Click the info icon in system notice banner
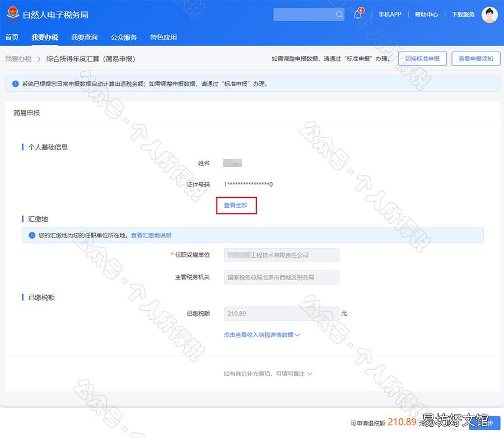Image resolution: width=504 pixels, height=438 pixels. pos(16,84)
